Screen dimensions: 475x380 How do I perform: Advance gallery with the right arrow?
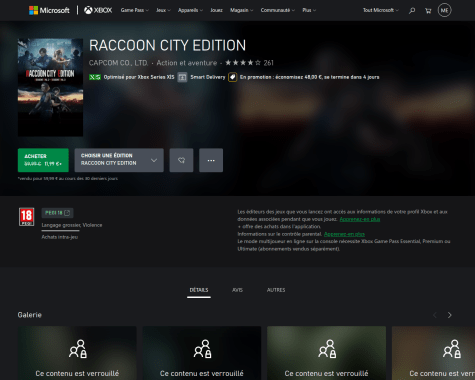point(450,315)
